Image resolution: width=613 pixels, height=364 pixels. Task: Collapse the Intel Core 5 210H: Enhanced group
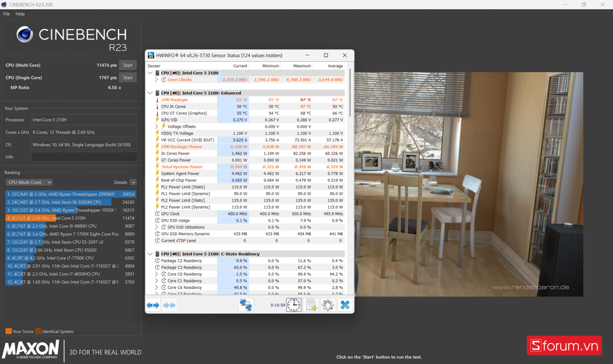[150, 93]
